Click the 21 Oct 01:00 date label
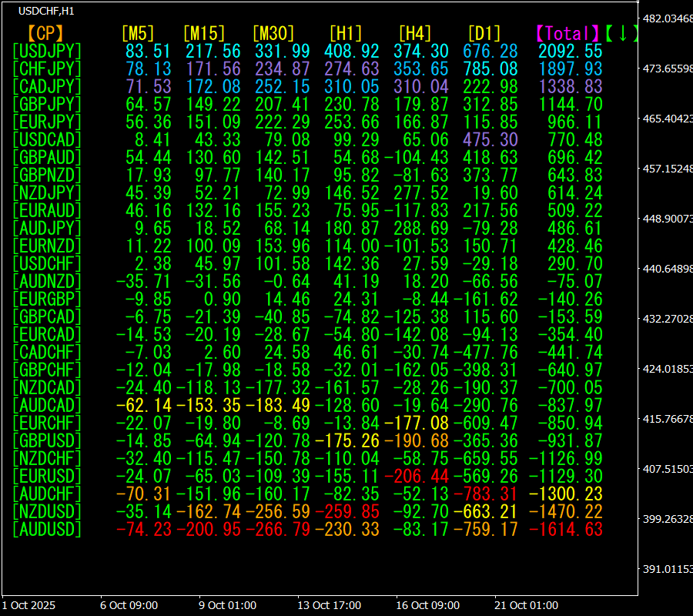The height and width of the screenshot is (616, 693). pyautogui.click(x=526, y=605)
